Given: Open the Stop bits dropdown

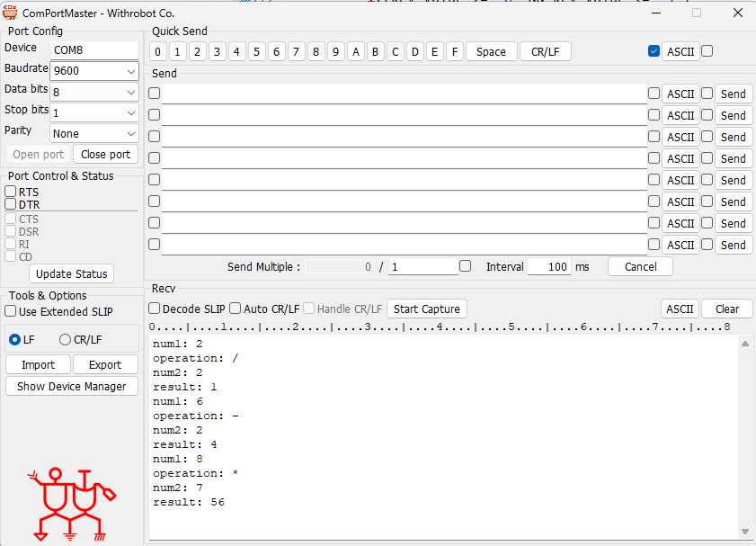Looking at the screenshot, I should (94, 112).
